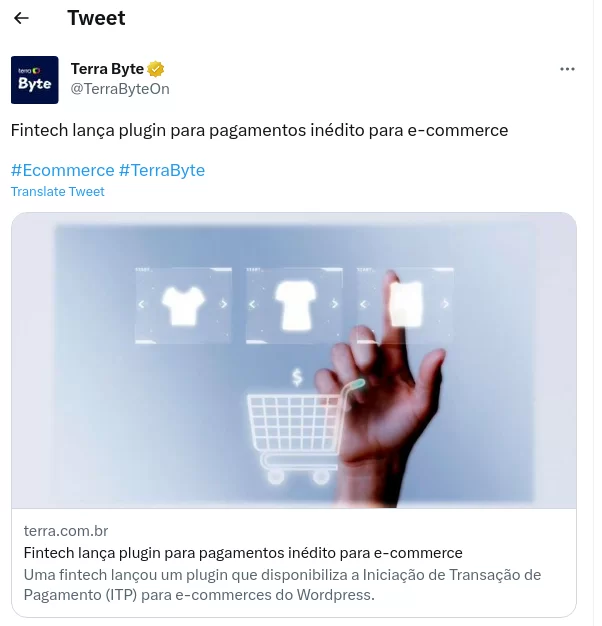Open the @TerraByteOn handle
The image size is (602, 626).
[x=120, y=89]
